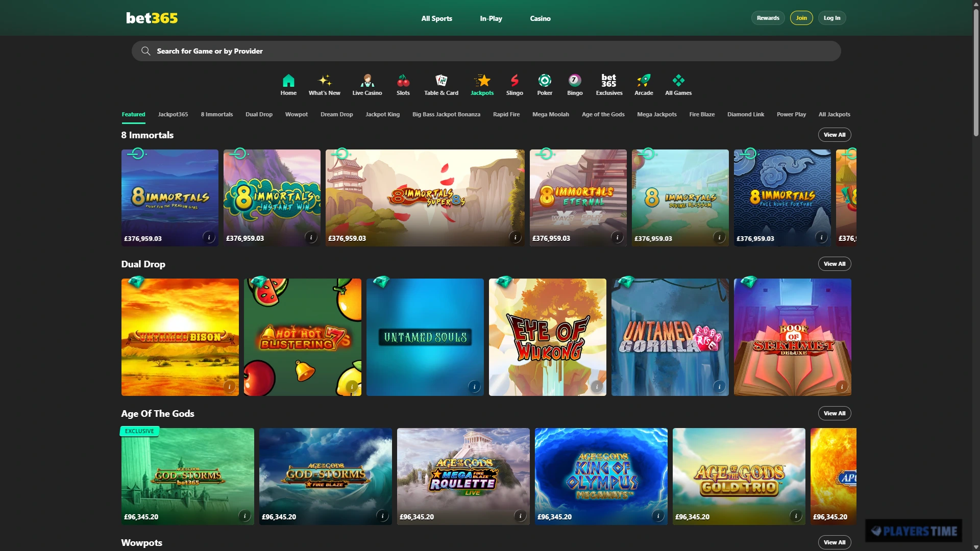
Task: Show info for Untamed Bison
Action: (229, 387)
